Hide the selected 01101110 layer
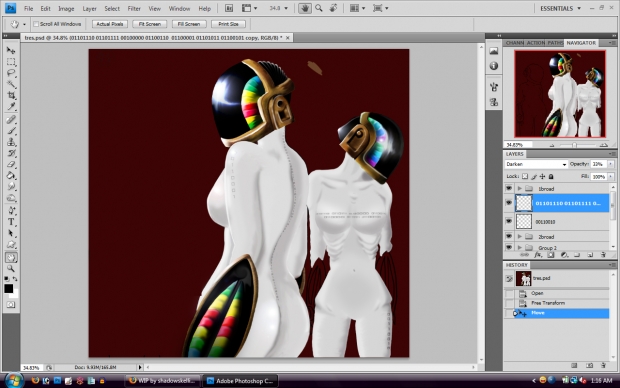This screenshot has width=620, height=388. [x=509, y=203]
